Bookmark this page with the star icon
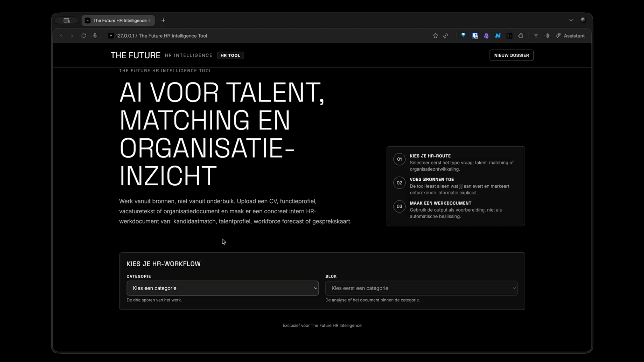 (435, 36)
